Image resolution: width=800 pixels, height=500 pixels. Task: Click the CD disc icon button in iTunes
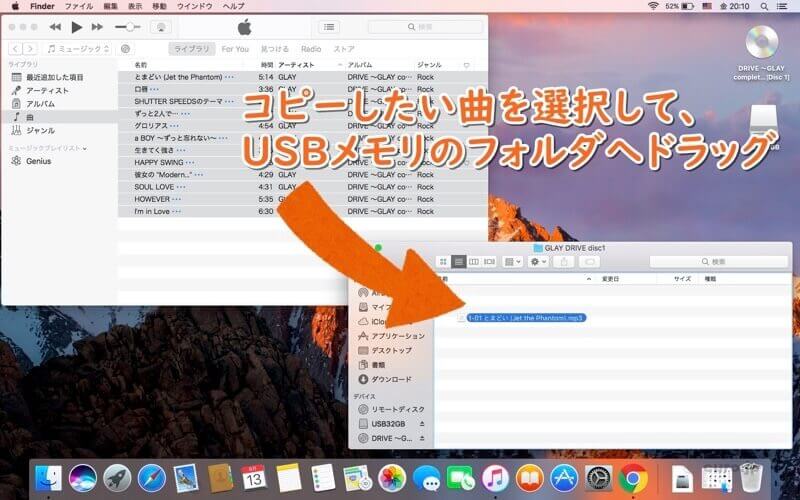pyautogui.click(x=125, y=48)
